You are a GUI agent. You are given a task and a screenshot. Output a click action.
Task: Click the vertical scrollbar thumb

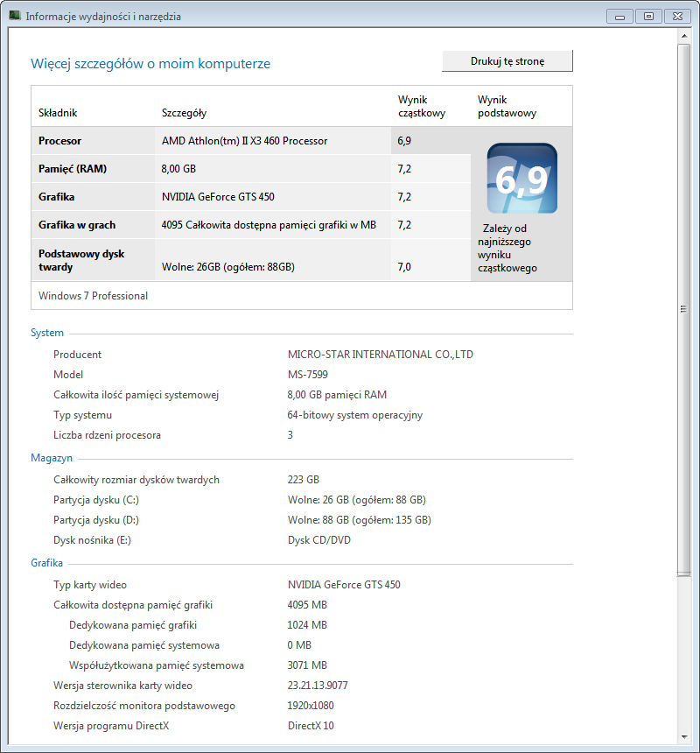685,308
